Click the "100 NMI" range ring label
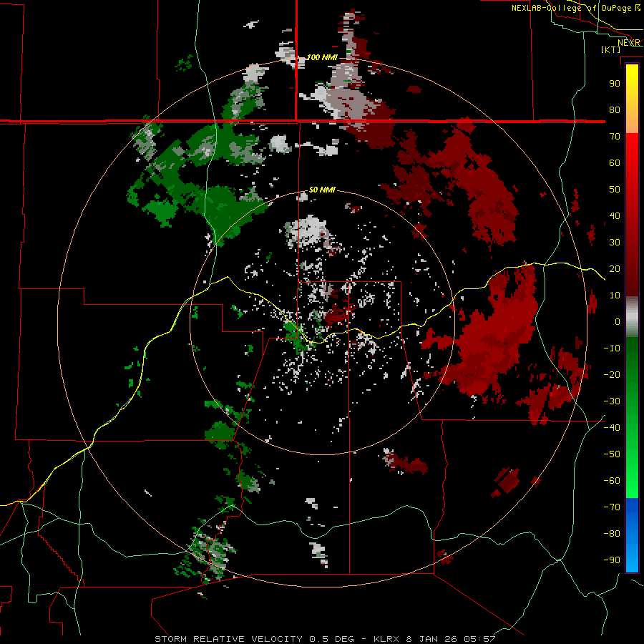Viewport: 644px width, 644px height. click(x=323, y=57)
